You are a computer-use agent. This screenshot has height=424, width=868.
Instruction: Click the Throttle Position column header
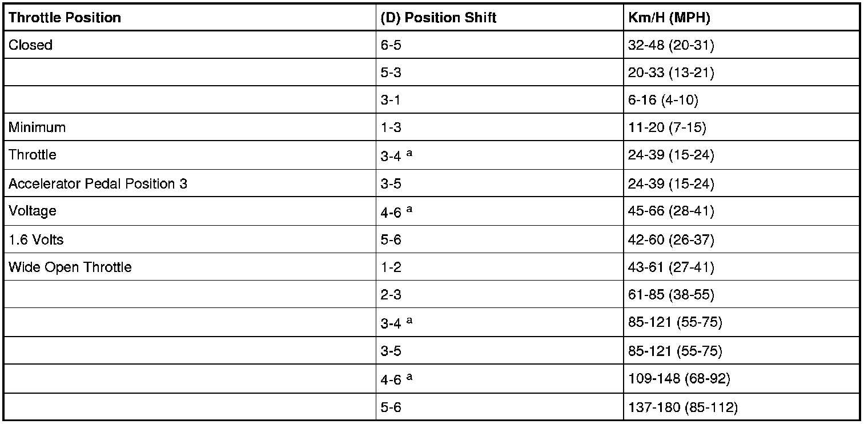[x=65, y=18]
